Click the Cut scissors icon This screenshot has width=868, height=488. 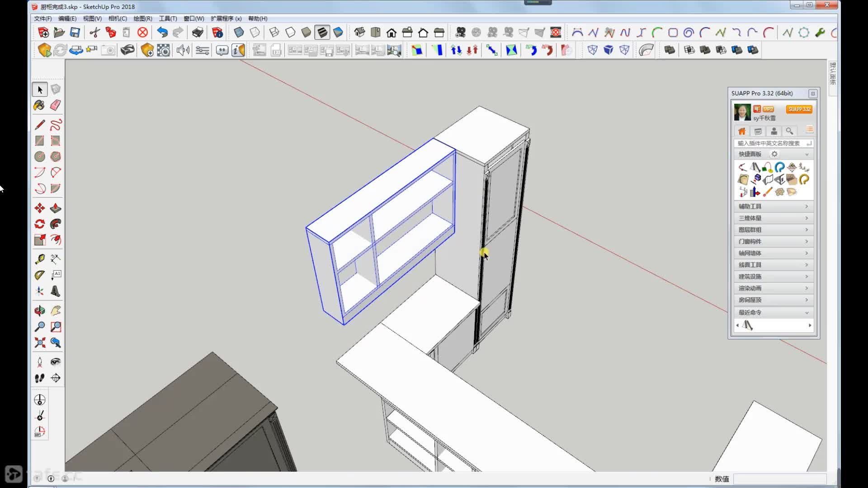click(x=94, y=32)
